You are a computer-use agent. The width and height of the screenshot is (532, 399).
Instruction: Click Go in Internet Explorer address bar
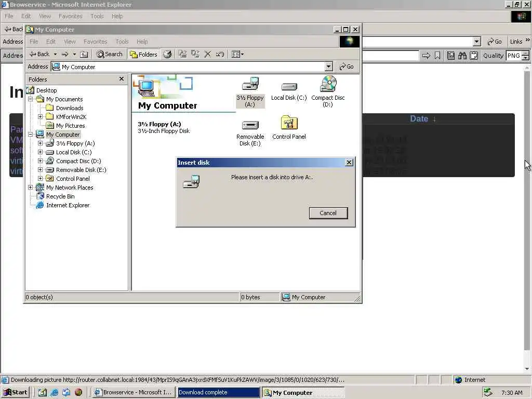pos(495,42)
